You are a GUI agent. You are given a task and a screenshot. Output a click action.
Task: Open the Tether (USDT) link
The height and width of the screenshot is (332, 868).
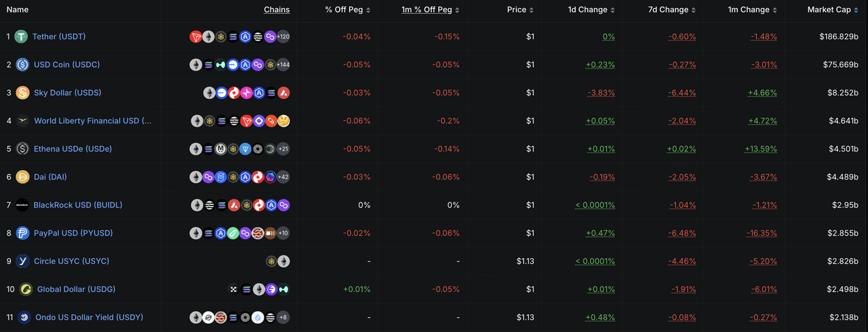[x=59, y=37]
